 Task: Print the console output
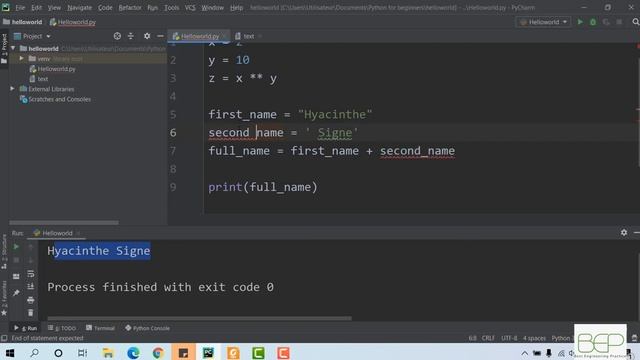click(x=31, y=300)
